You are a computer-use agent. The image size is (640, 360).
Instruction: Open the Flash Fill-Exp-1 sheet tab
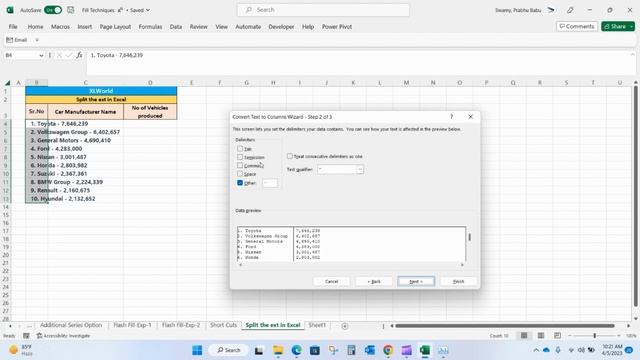[x=132, y=325]
